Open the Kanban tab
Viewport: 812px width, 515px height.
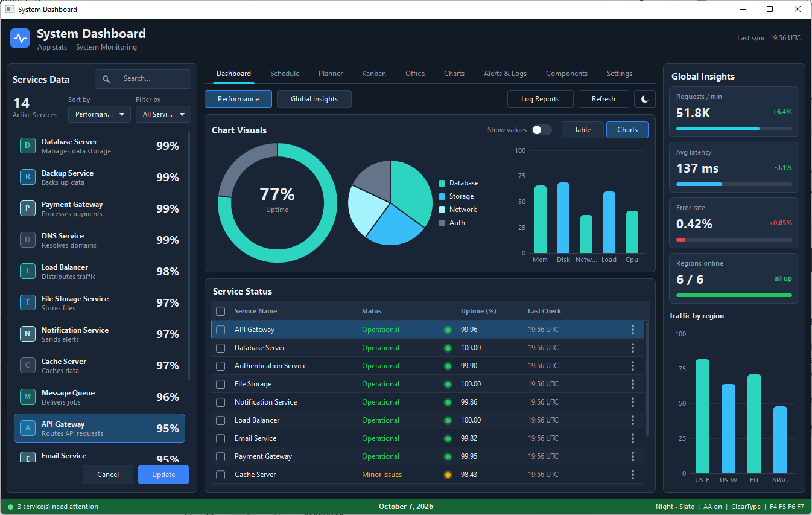374,74
